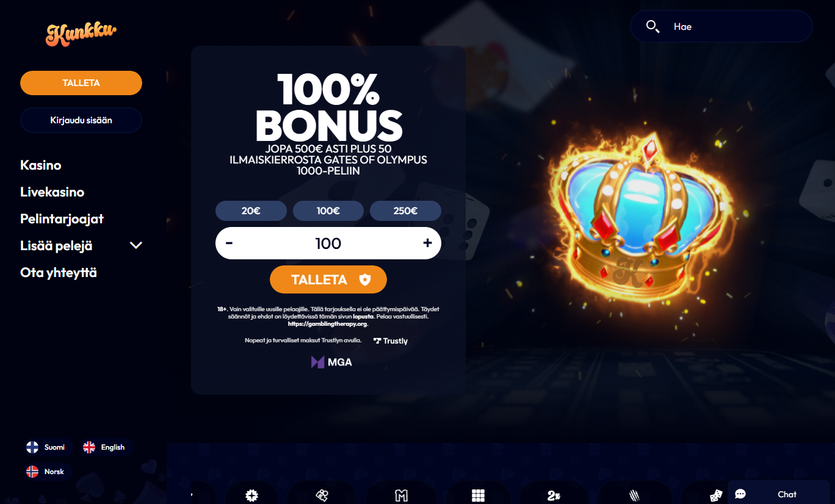Select the dice category icon
Screen dimensions: 835x504
tap(715, 495)
